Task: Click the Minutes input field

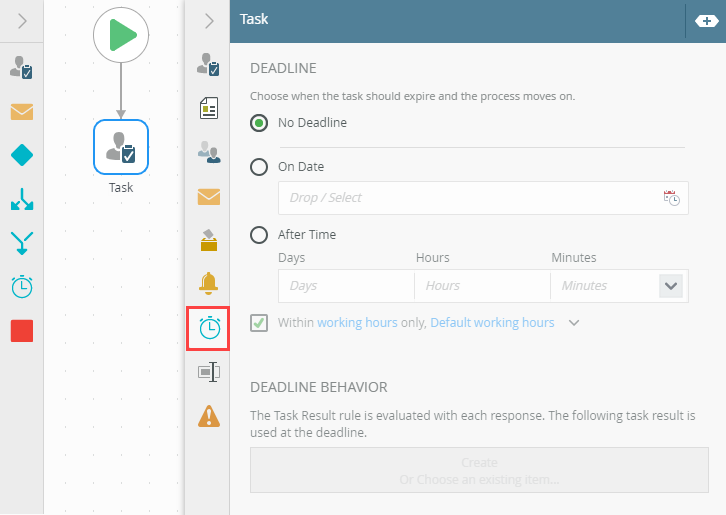Action: (x=604, y=286)
